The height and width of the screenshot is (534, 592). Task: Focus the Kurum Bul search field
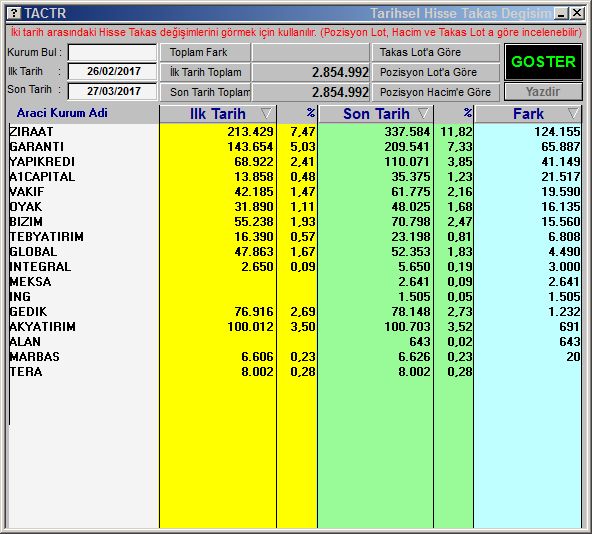113,52
